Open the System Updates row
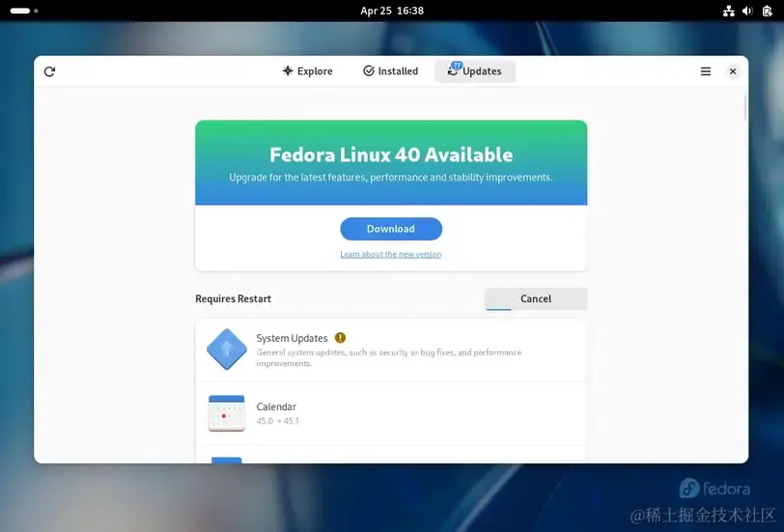Image resolution: width=784 pixels, height=532 pixels. tap(391, 350)
